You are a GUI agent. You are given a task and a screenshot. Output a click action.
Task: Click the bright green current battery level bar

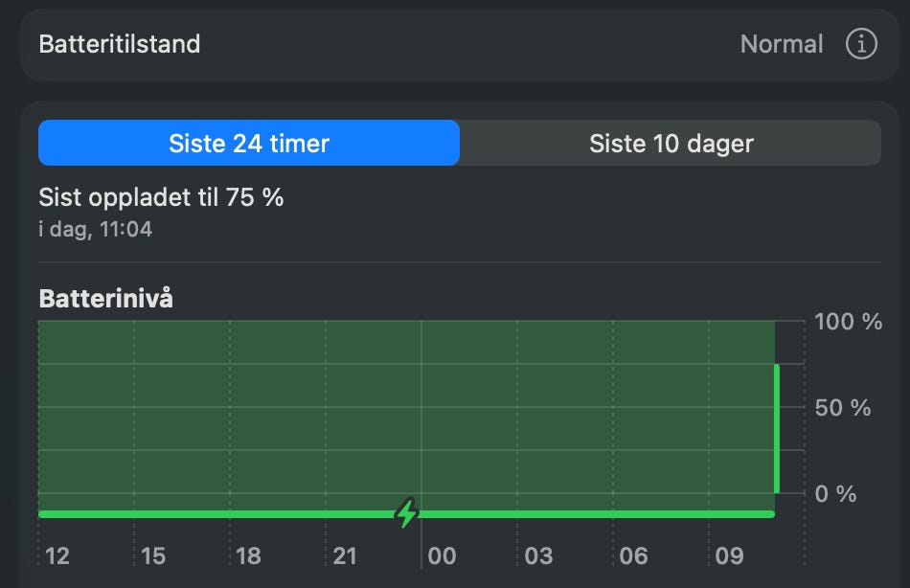coord(777,428)
